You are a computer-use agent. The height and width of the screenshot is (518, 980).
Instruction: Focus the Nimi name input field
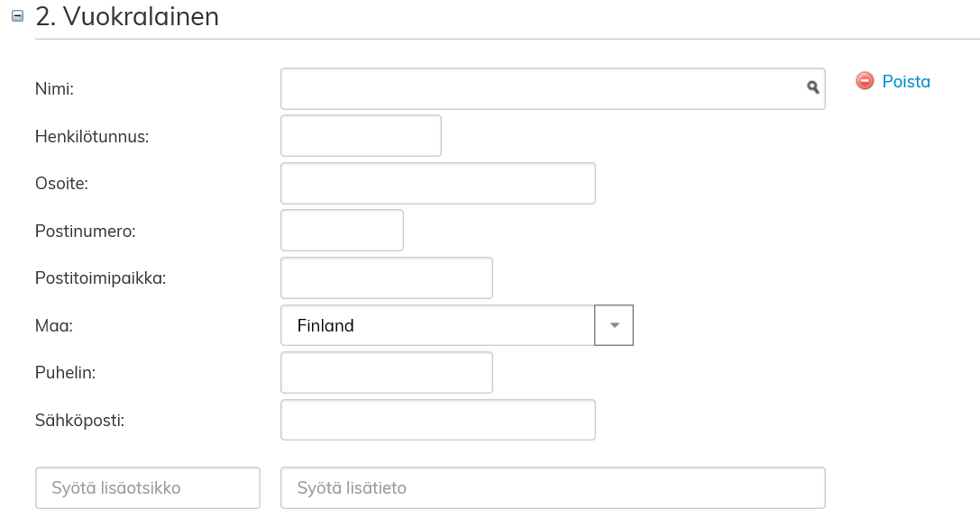[541, 88]
